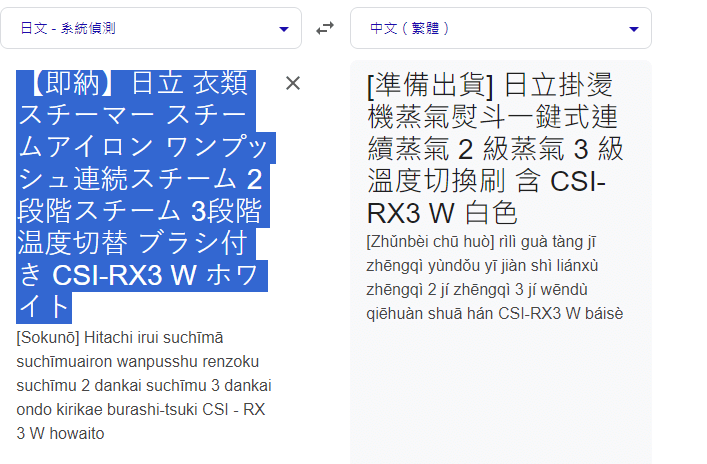This screenshot has width=707, height=464.
Task: Click the arrow of the target language selector
Action: pyautogui.click(x=634, y=29)
